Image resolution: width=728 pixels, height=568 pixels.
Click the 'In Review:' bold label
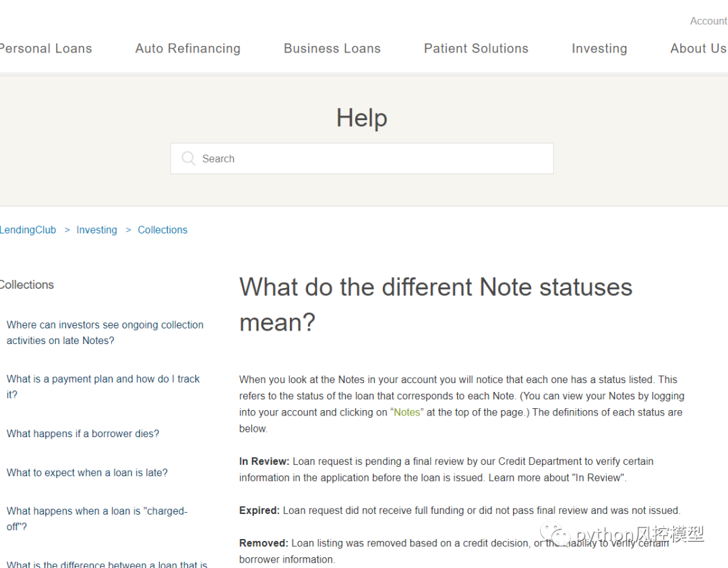264,461
